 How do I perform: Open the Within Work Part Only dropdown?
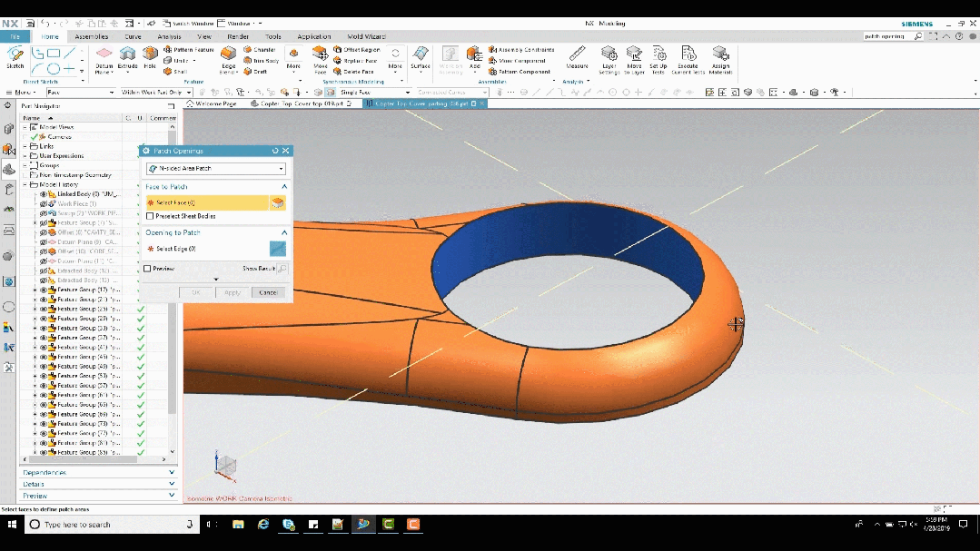pyautogui.click(x=155, y=93)
